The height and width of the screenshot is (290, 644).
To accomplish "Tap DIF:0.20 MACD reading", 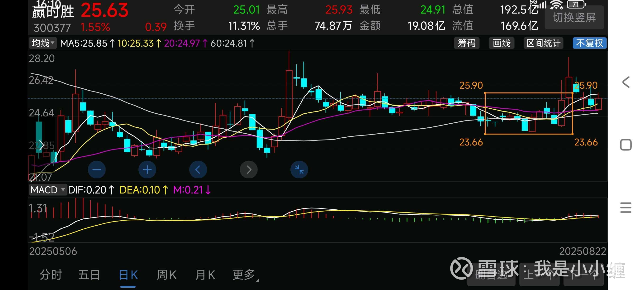I will click(91, 190).
